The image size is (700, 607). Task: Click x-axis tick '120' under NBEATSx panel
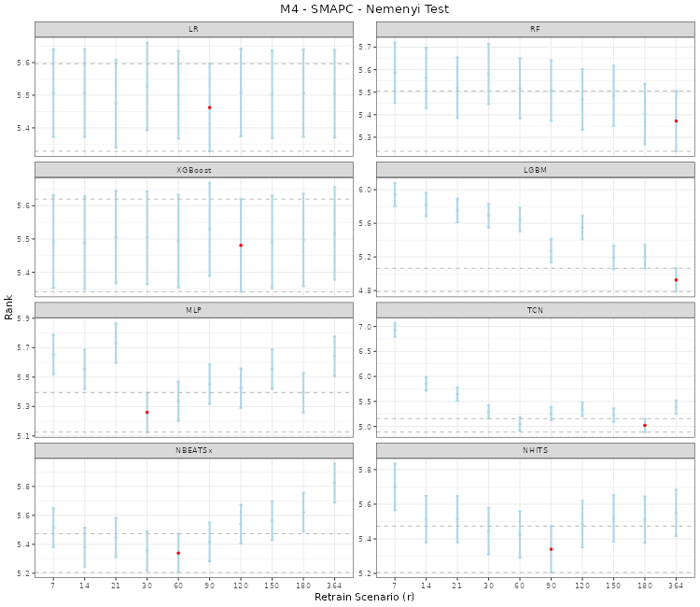[x=241, y=586]
